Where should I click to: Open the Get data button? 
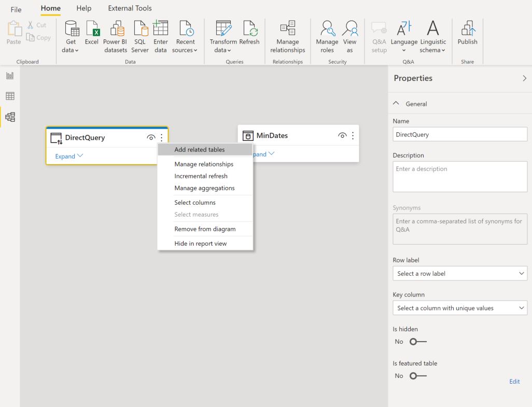71,37
